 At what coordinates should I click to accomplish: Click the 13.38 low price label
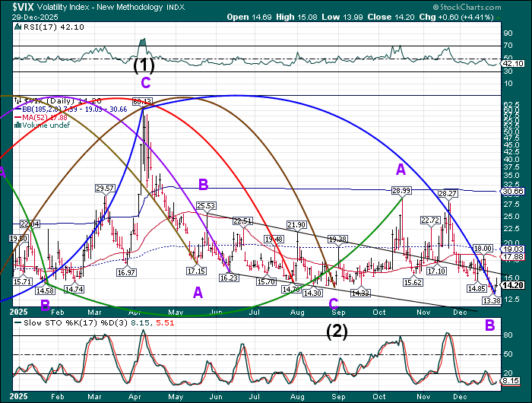click(x=492, y=301)
